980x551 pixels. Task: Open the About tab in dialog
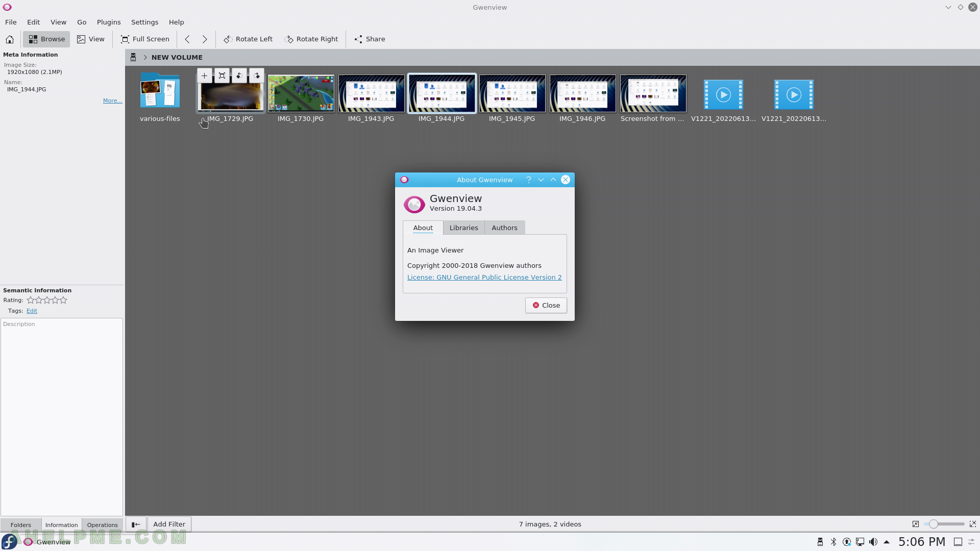click(x=423, y=228)
